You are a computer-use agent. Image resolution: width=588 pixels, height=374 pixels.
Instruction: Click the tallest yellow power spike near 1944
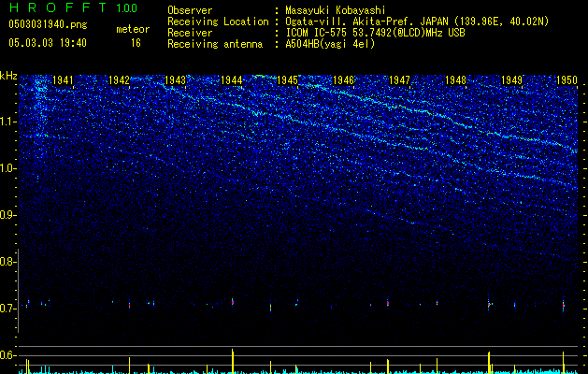tap(233, 361)
